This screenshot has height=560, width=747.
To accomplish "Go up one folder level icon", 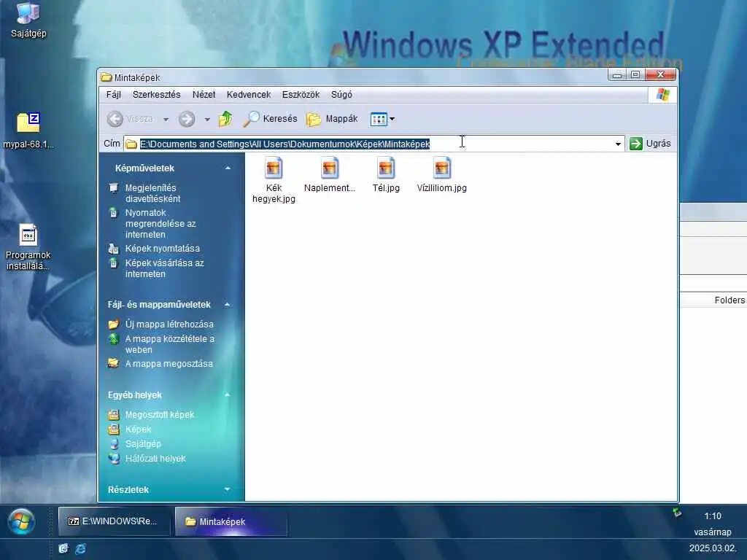I will (x=225, y=119).
